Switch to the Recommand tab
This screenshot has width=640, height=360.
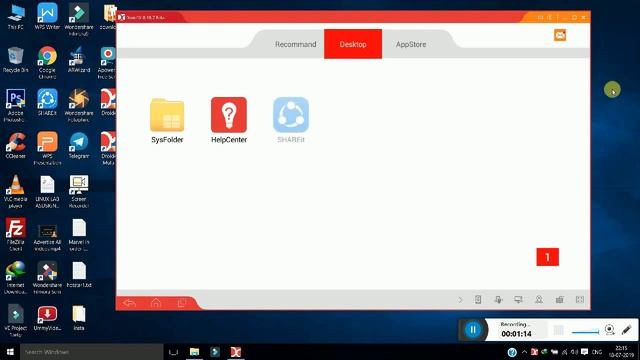click(295, 44)
